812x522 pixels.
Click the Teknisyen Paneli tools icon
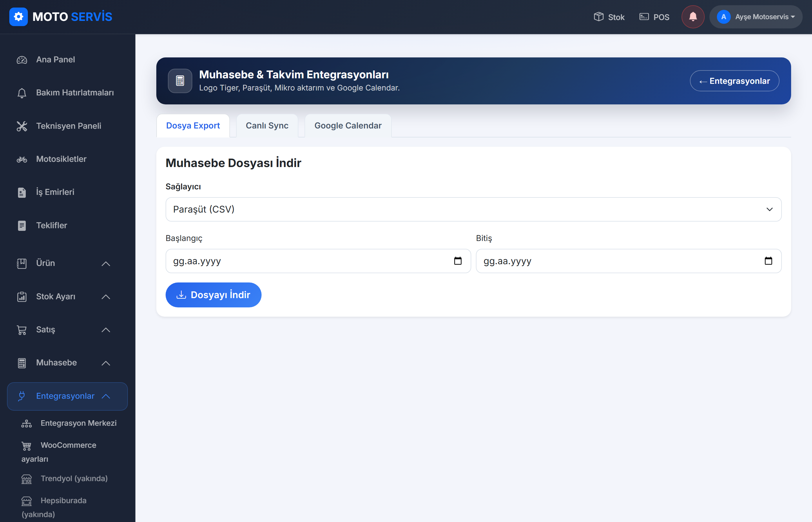[22, 126]
